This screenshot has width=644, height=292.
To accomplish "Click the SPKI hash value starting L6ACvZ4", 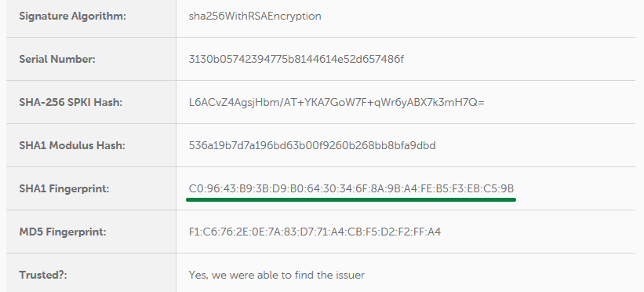I will (337, 102).
